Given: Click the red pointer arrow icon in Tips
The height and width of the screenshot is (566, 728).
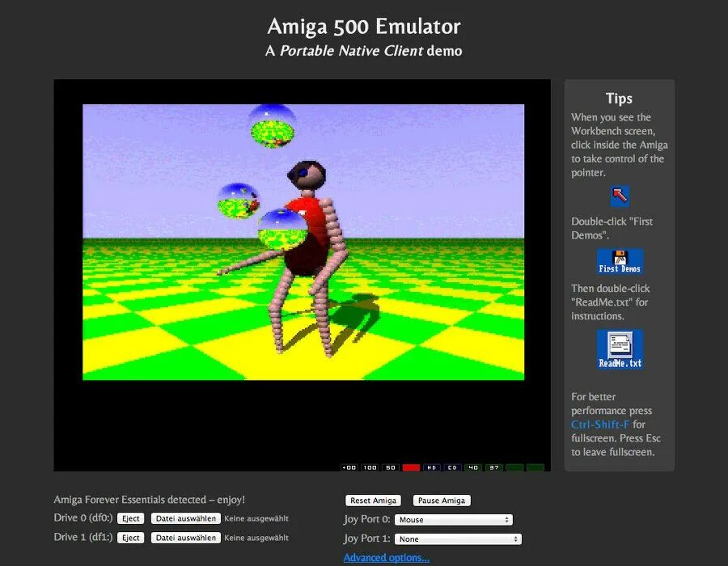Looking at the screenshot, I should point(620,196).
